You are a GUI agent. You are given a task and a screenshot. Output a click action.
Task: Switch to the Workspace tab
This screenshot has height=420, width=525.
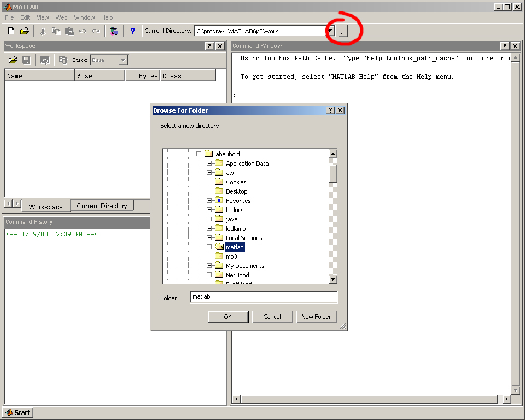pyautogui.click(x=46, y=207)
